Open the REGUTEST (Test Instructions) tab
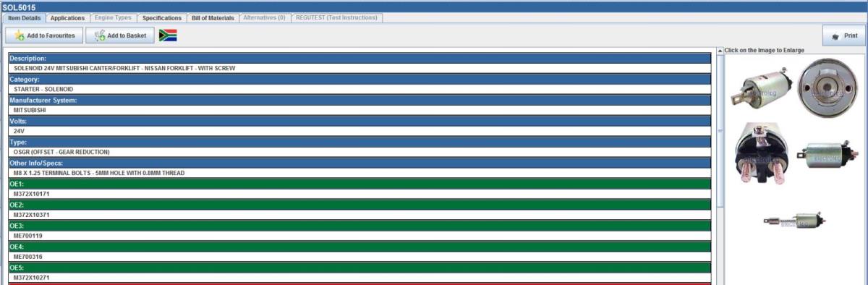868x285 pixels. 337,17
